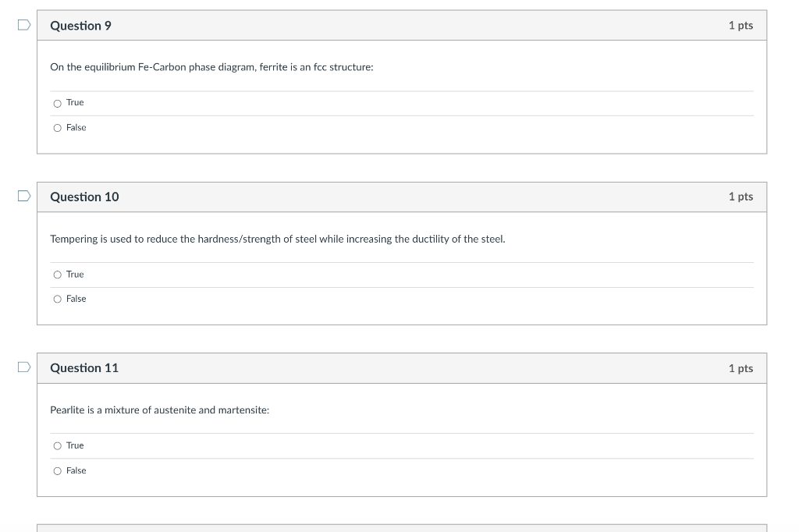
Task: Flag Question 10 for review
Action: point(24,196)
